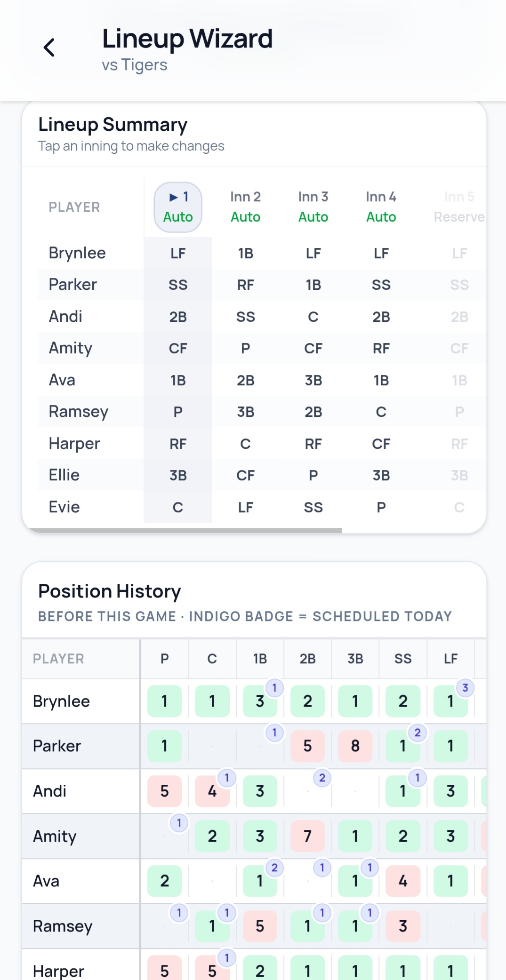
Task: Click Evie's SS position in inning 3
Action: [x=313, y=507]
